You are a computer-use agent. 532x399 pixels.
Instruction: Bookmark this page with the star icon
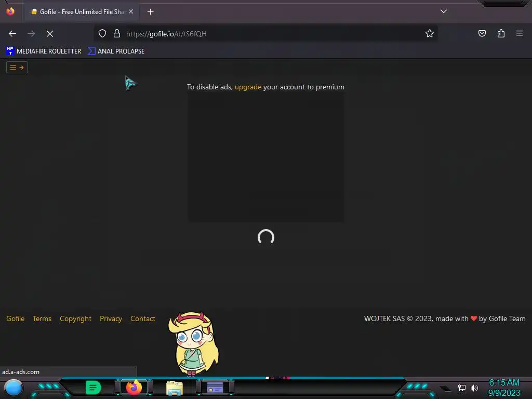click(430, 34)
